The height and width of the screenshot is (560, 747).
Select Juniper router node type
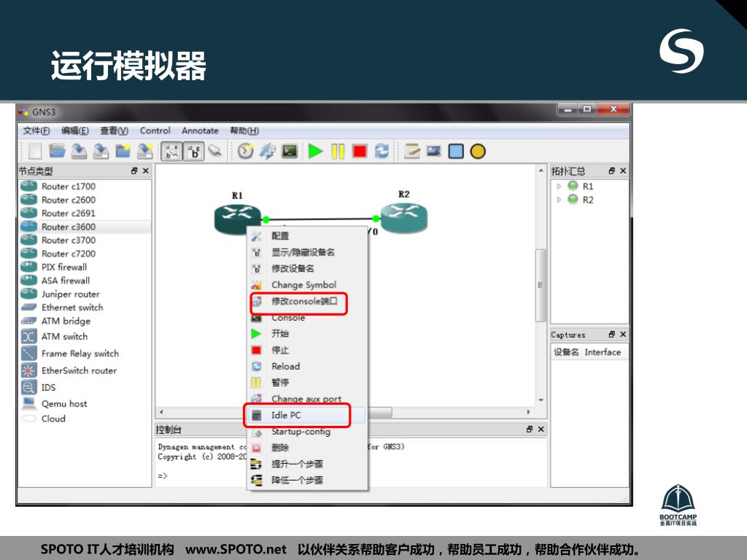(x=85, y=295)
